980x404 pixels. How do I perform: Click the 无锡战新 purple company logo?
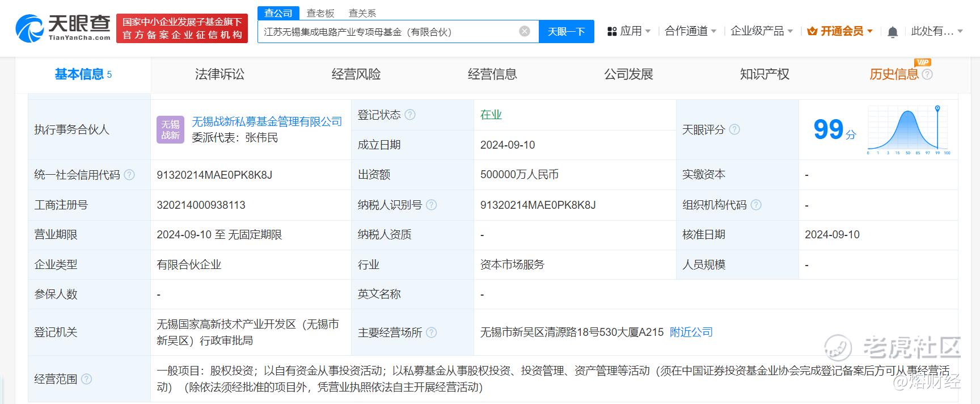[x=170, y=129]
